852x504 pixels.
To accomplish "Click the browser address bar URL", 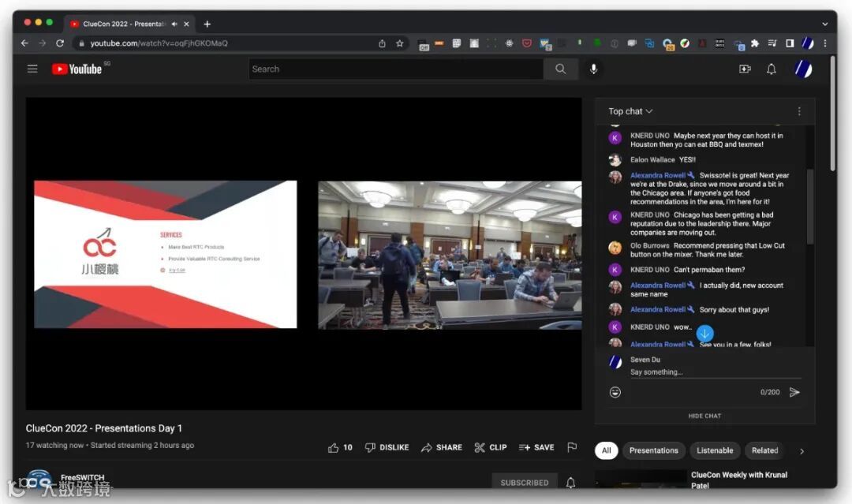I will (x=159, y=43).
